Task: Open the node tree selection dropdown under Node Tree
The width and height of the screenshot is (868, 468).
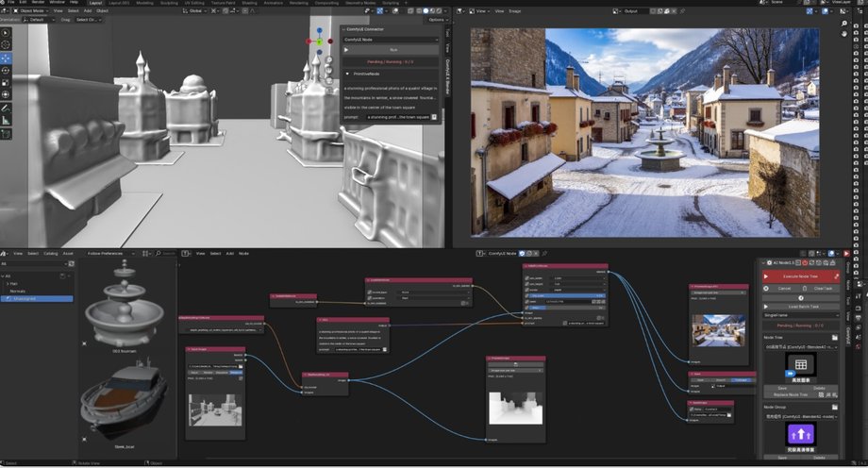Action: tap(800, 346)
